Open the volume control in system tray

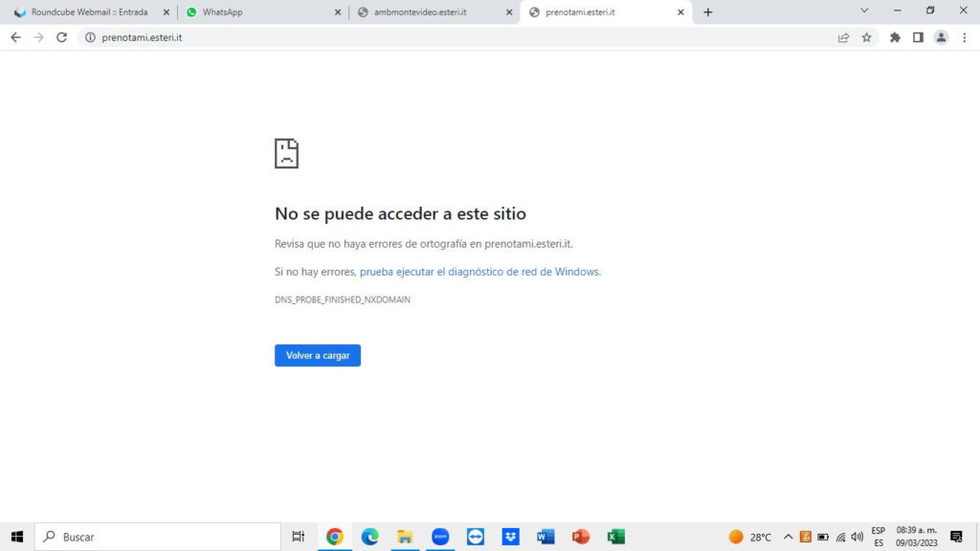pyautogui.click(x=857, y=537)
